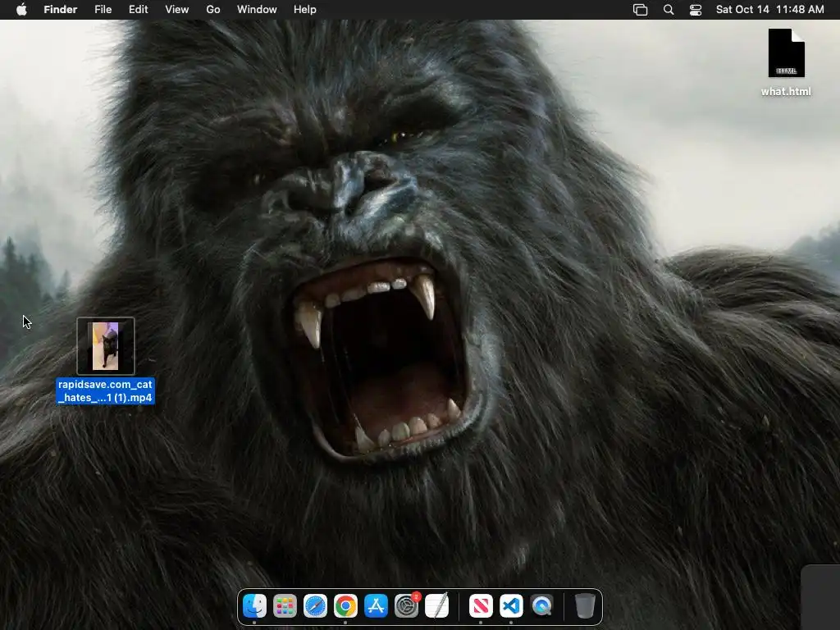Open the Finder application menu
The image size is (840, 630).
(x=61, y=10)
